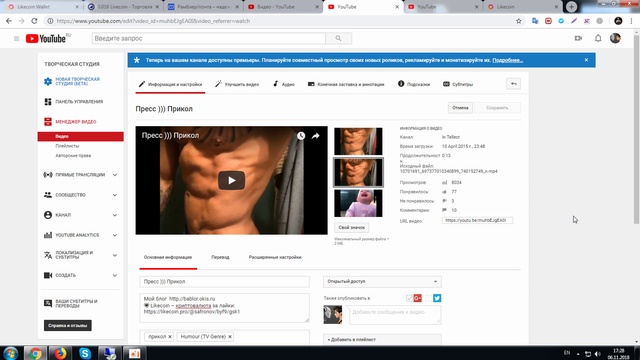Image resolution: width=640 pixels, height=360 pixels.
Task: Open the YouTube hamburger menu
Action: [16, 38]
